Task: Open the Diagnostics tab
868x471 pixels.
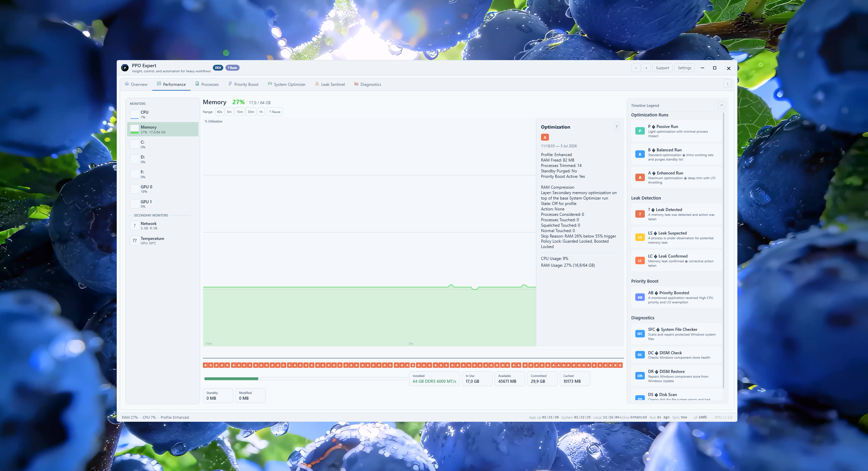Action: tap(368, 84)
